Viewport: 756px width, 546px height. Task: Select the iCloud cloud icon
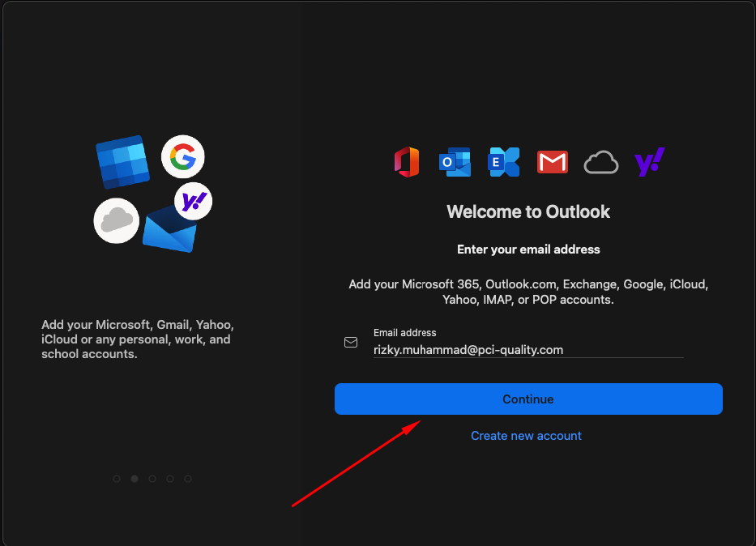tap(601, 162)
